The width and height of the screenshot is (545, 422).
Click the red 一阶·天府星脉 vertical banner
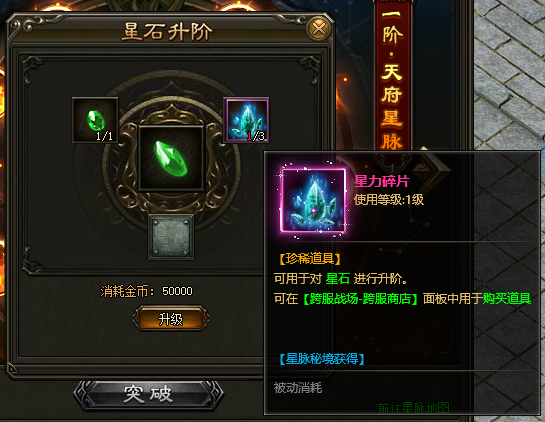(x=392, y=78)
